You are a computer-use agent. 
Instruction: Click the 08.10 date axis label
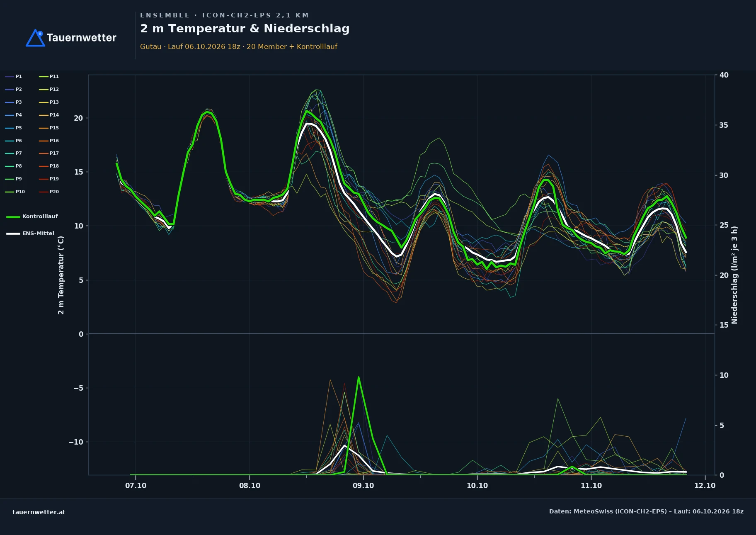(x=250, y=486)
